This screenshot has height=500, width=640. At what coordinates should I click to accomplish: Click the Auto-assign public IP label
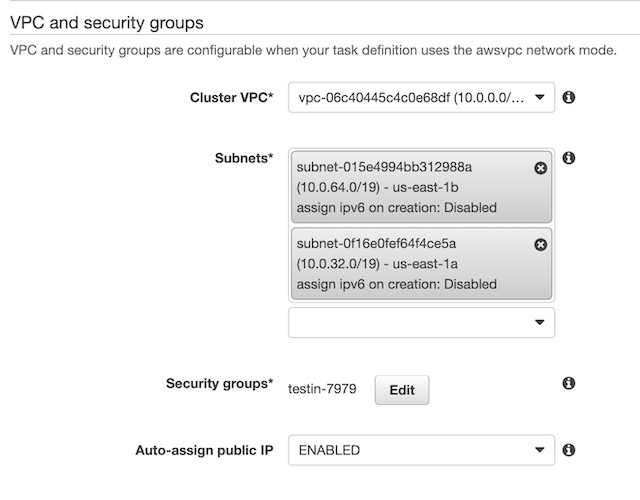point(204,450)
